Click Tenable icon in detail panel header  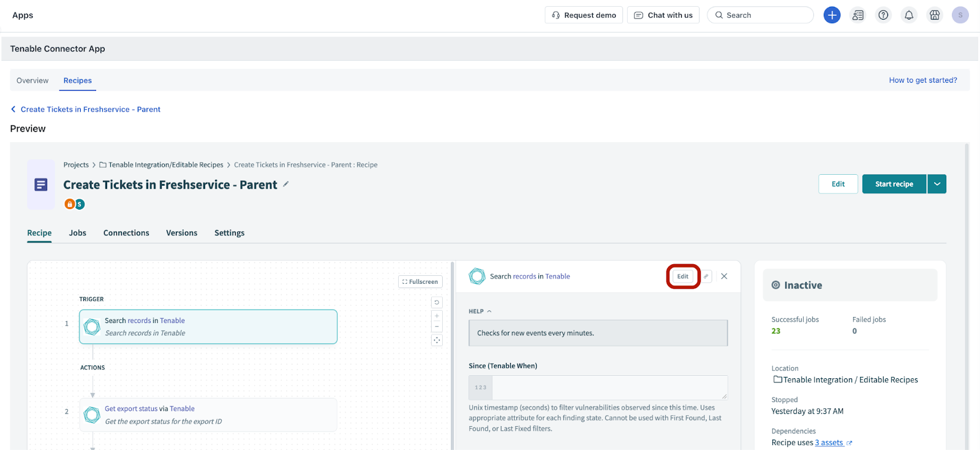tap(477, 276)
